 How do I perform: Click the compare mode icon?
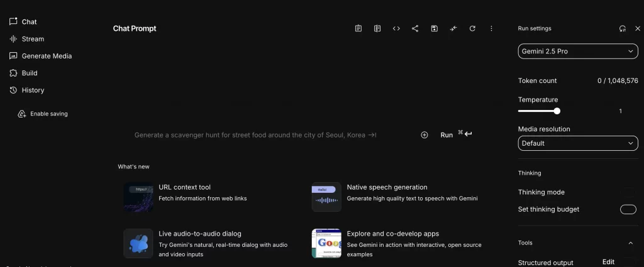coord(377,28)
